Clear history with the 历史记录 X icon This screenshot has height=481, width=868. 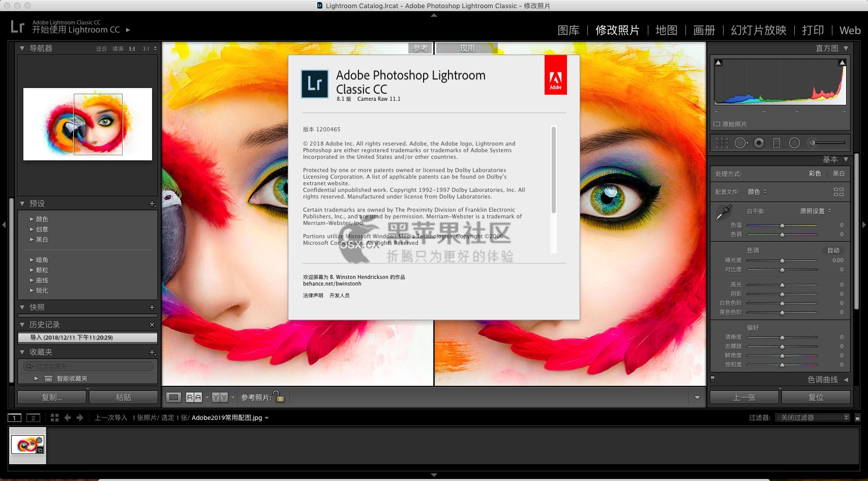(152, 325)
